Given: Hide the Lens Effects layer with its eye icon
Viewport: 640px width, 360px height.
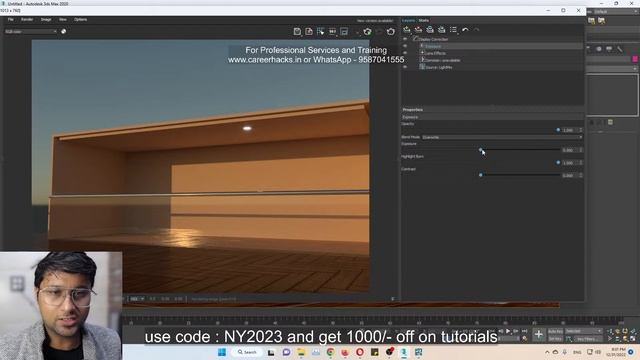Looking at the screenshot, I should pos(405,53).
